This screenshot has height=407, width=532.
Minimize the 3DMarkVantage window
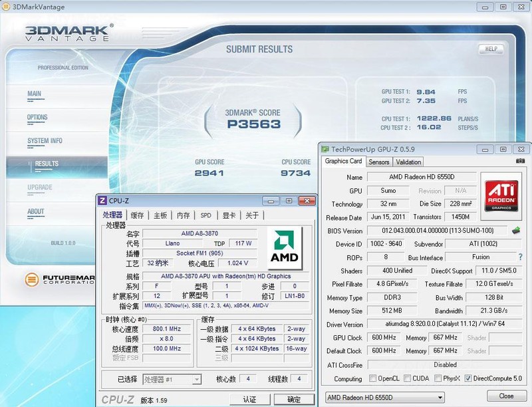pyautogui.click(x=485, y=7)
